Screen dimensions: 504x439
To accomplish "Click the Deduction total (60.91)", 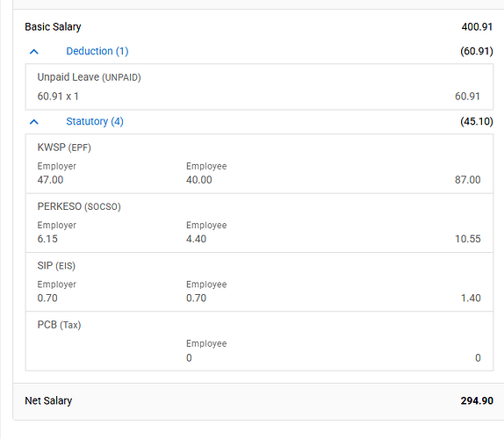I will (x=477, y=51).
